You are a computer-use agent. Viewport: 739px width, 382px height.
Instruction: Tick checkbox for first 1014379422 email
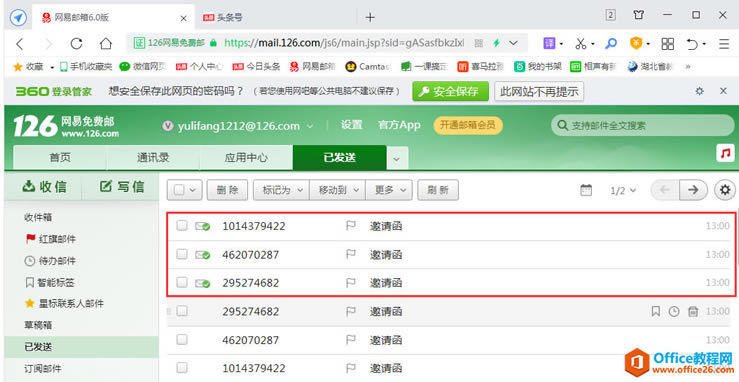point(182,226)
